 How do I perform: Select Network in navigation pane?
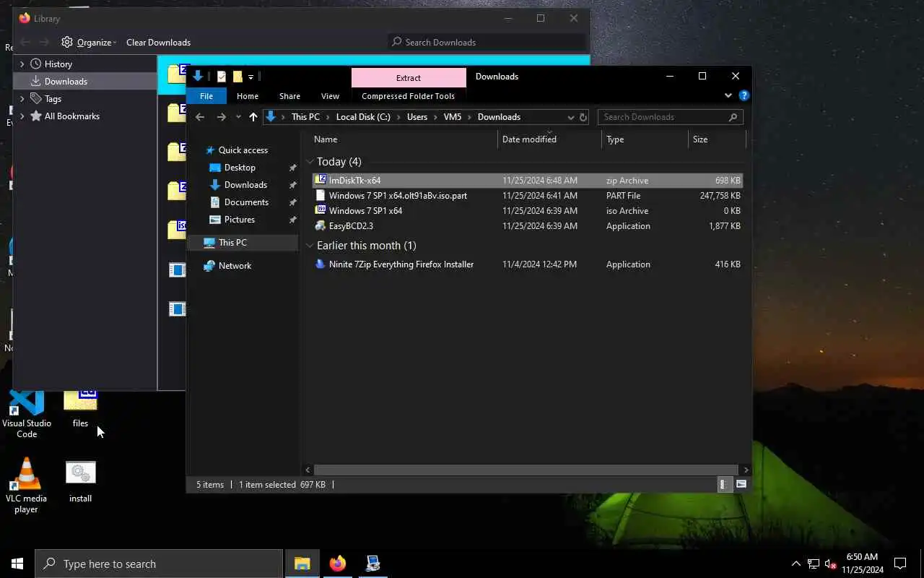point(235,265)
